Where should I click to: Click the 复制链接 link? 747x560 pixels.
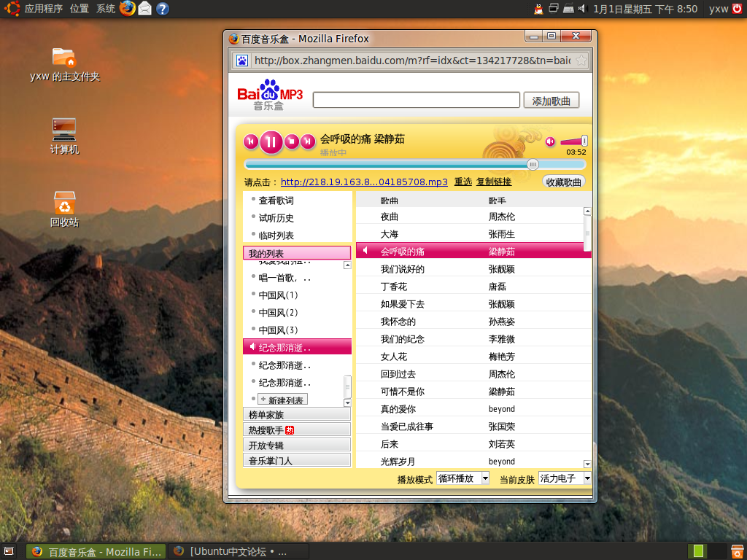[494, 182]
